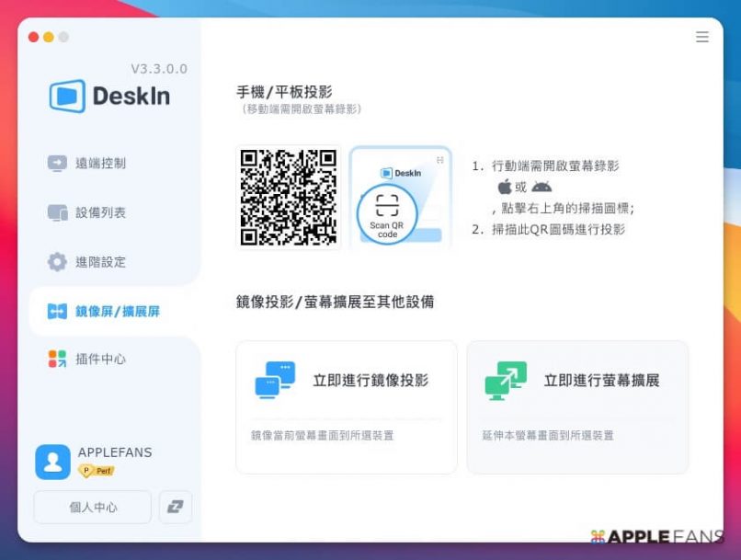Screen dimensions: 741x560
Task: Click the 設備列表 device list icon
Action: tap(57, 213)
